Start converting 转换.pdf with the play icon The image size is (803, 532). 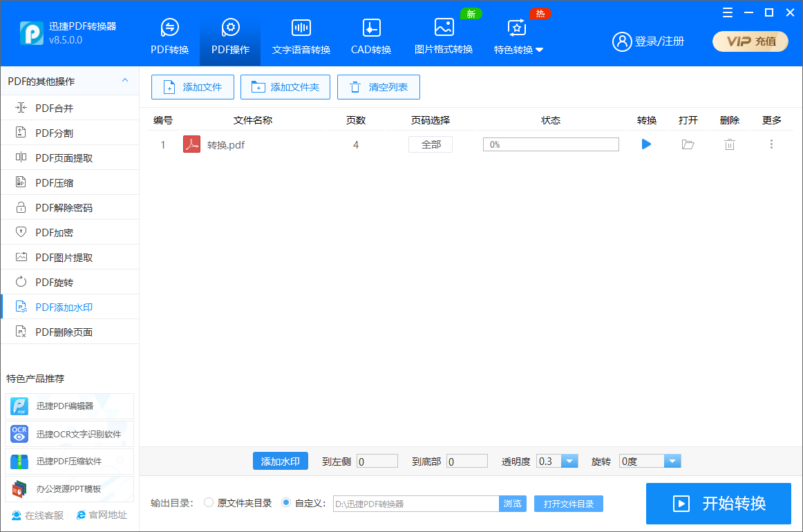pos(646,144)
